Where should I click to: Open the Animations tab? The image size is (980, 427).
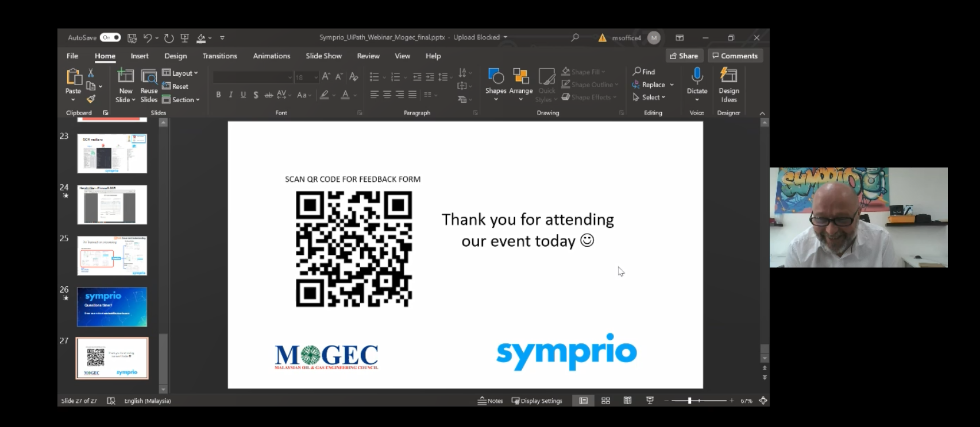272,56
